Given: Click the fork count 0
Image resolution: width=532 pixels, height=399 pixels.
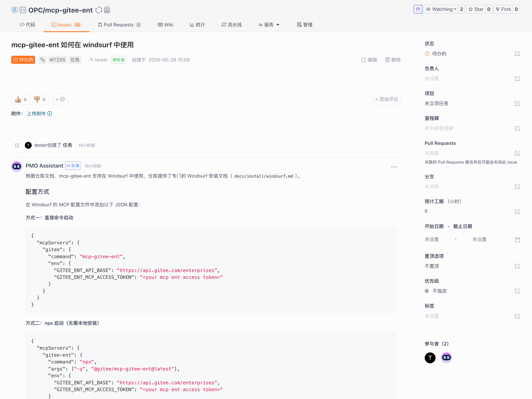Looking at the screenshot, I should point(516,9).
